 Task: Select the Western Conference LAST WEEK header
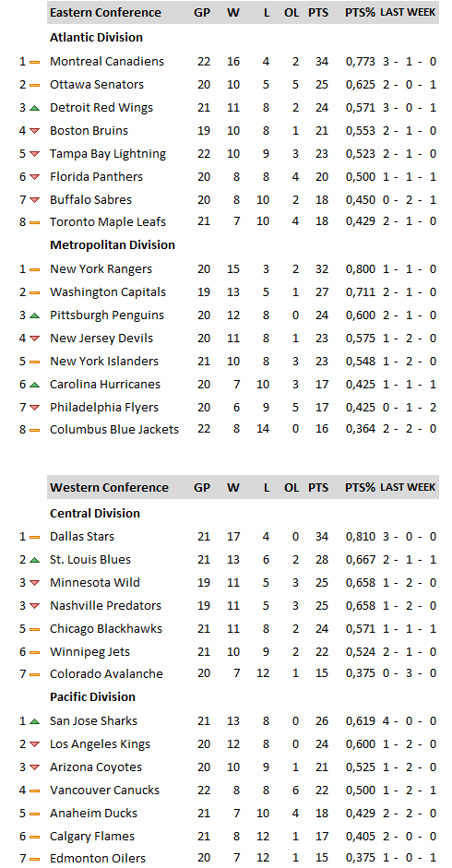tap(408, 487)
